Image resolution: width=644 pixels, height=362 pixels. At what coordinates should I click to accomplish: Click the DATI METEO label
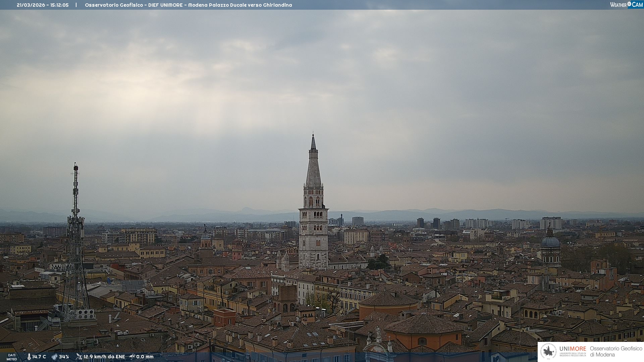(x=12, y=357)
